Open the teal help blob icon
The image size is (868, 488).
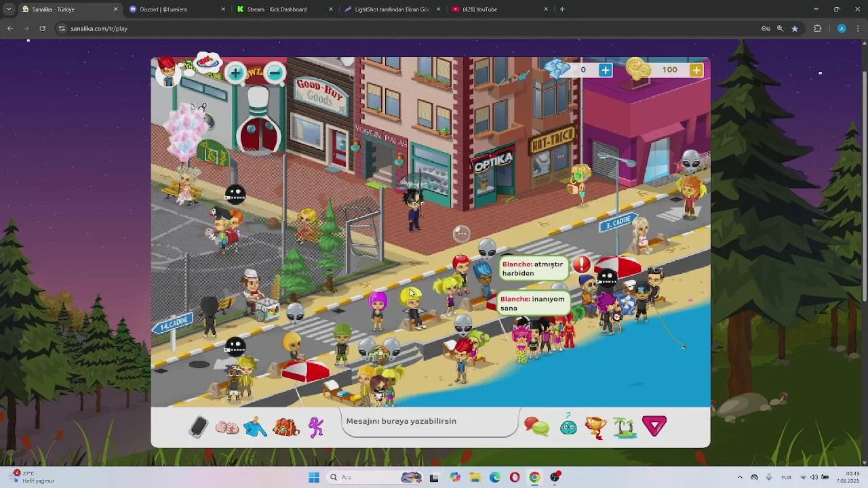568,426
